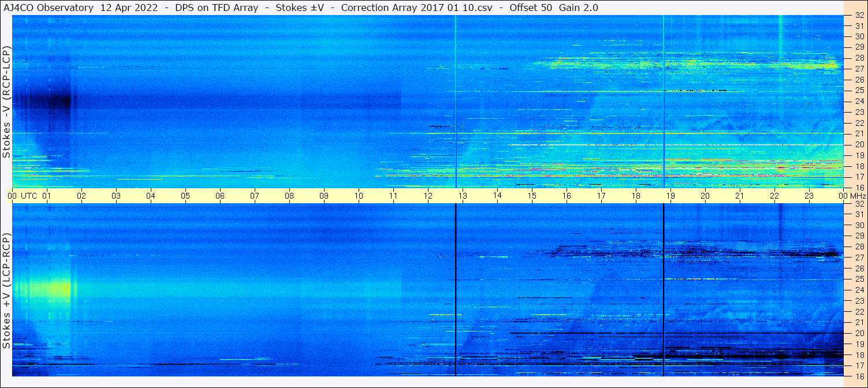
Task: Click the 29 MHz tick of Stokes +V panel
Action: click(859, 236)
